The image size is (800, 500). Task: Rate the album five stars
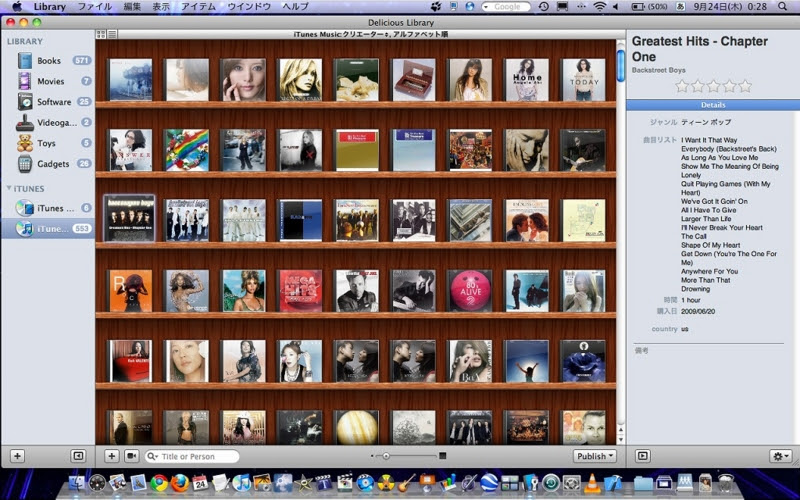[745, 86]
